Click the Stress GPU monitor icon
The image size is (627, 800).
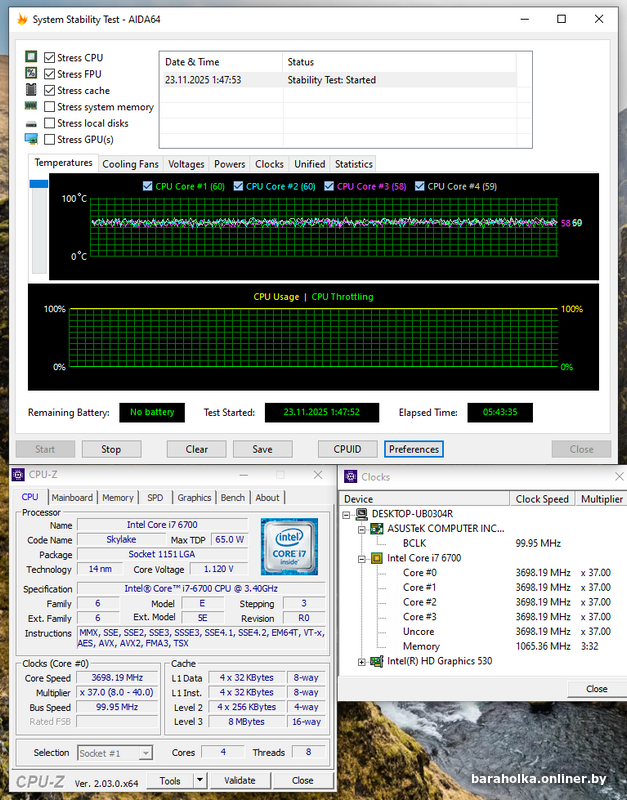click(31, 139)
